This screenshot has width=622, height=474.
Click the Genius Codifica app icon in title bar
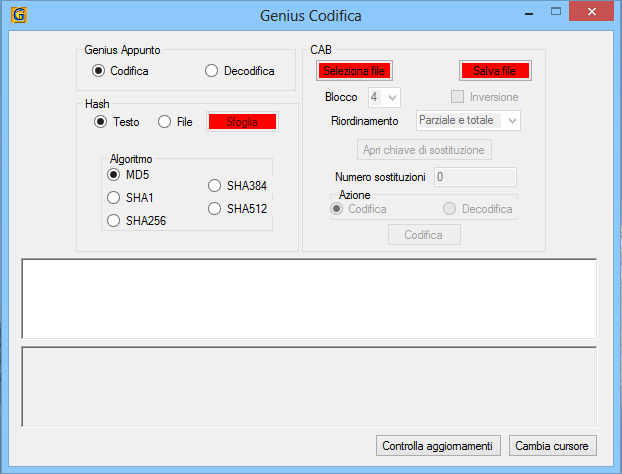[18, 16]
